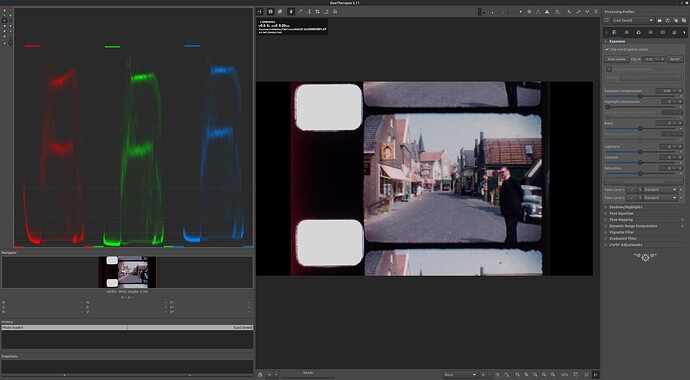This screenshot has width=690, height=380.
Task: Adjust the Exposure compensation slider
Action: 640,96
